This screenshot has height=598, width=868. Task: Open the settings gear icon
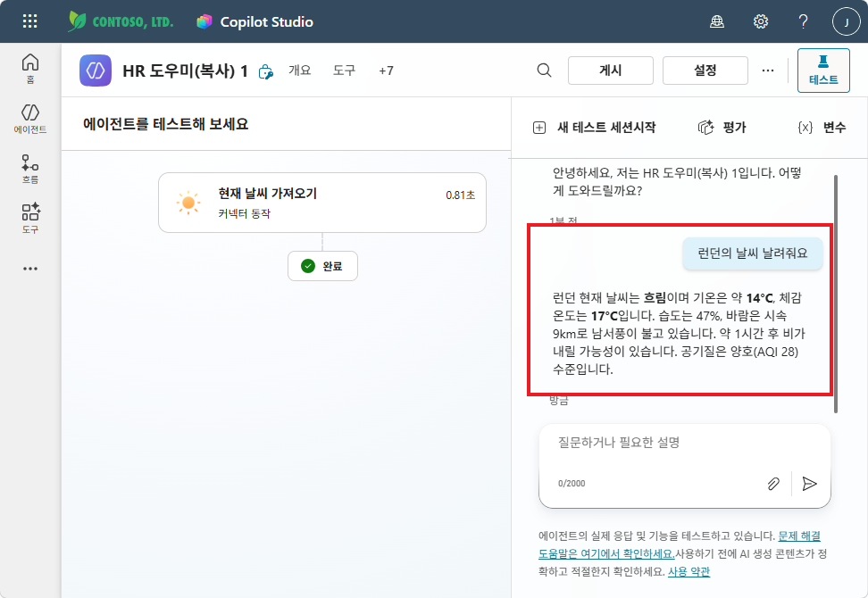[x=761, y=21]
